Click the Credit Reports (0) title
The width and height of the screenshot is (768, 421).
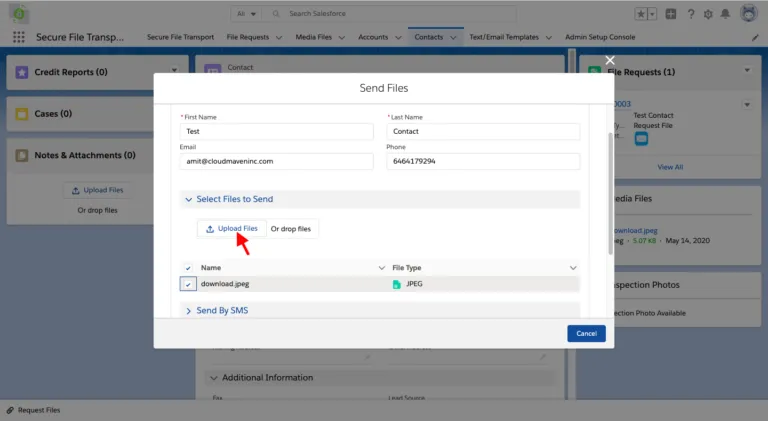point(71,72)
